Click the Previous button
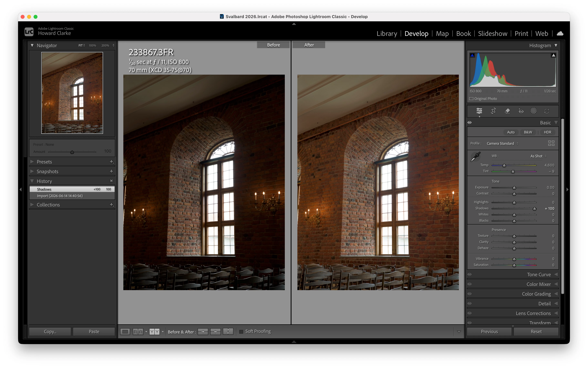This screenshot has height=368, width=588. point(489,331)
